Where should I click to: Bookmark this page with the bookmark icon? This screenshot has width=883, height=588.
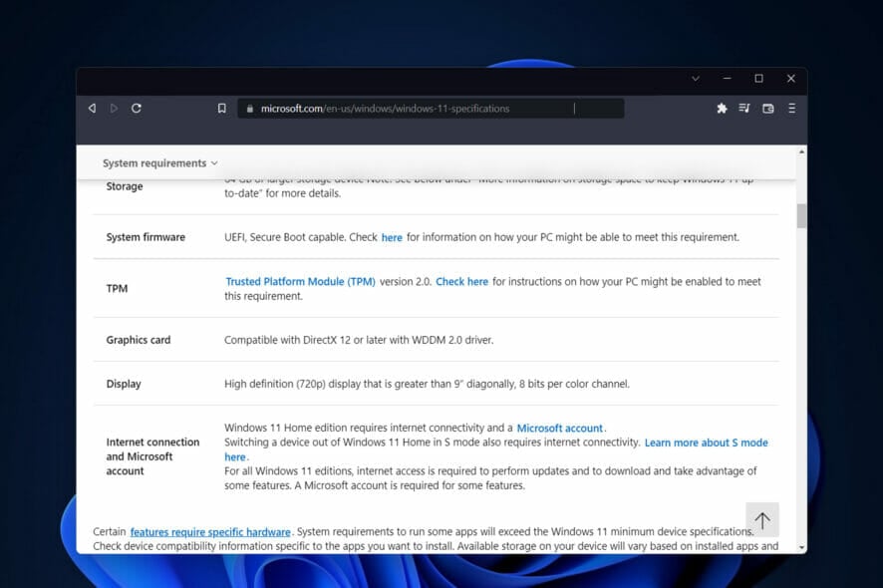pos(221,109)
